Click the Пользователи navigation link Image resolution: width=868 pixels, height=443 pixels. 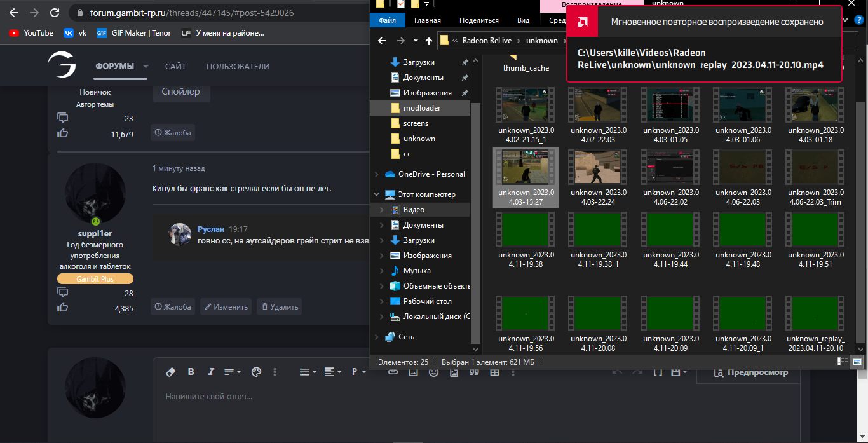point(238,66)
